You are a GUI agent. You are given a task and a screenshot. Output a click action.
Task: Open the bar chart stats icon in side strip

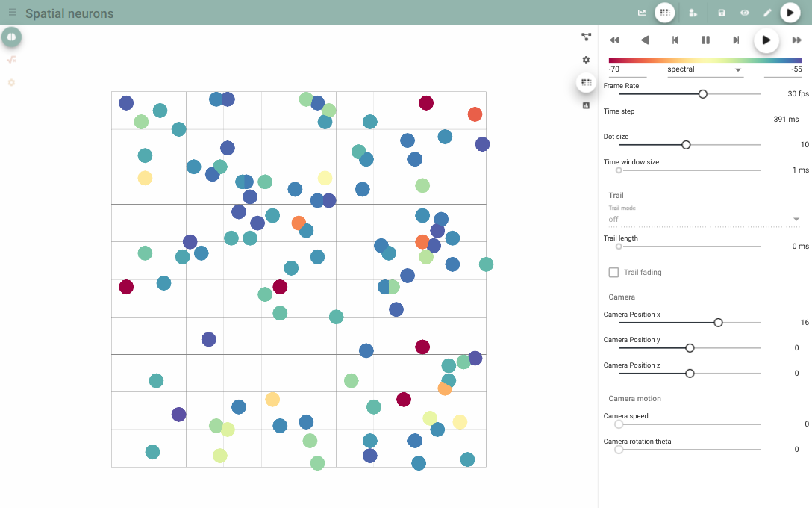coord(586,105)
